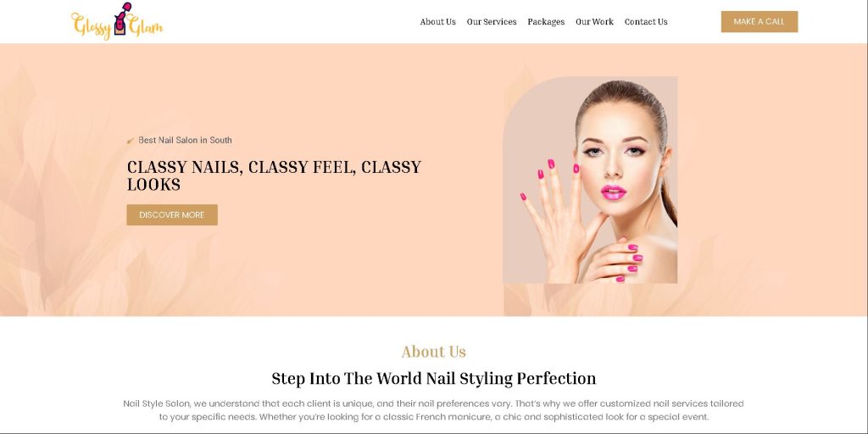Select Packages in the top navigation
Viewport: 868px width, 434px height.
coord(546,21)
